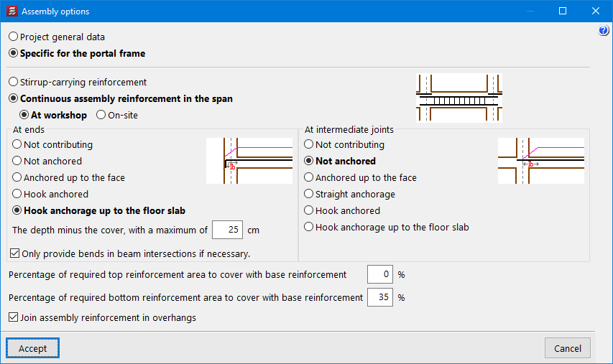Click the continuous assembly reinforcement span diagram
613x364 pixels.
pos(459,98)
